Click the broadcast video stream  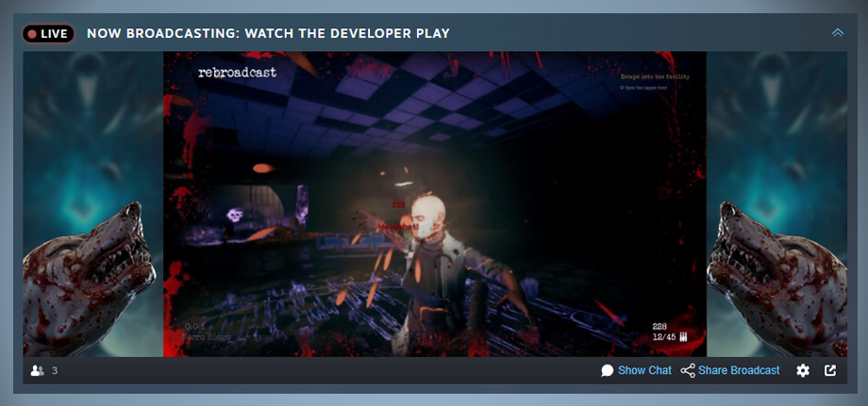[435, 204]
